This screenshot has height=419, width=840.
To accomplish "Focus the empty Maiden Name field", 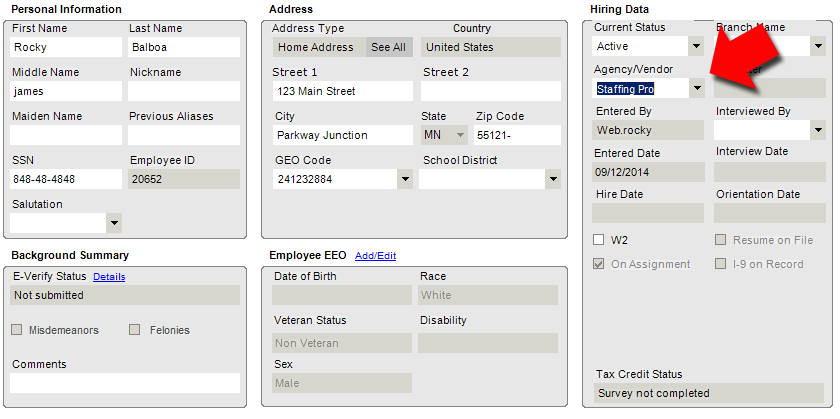I will click(66, 135).
